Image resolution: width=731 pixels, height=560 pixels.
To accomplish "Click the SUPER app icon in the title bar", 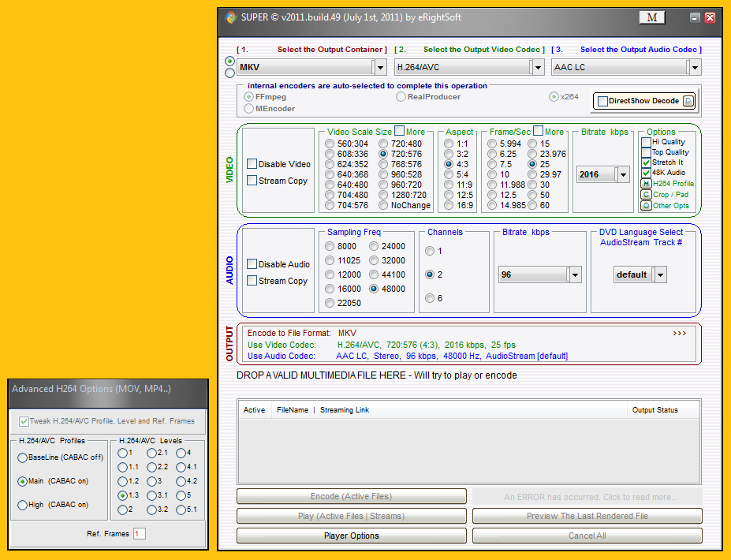I will click(231, 17).
